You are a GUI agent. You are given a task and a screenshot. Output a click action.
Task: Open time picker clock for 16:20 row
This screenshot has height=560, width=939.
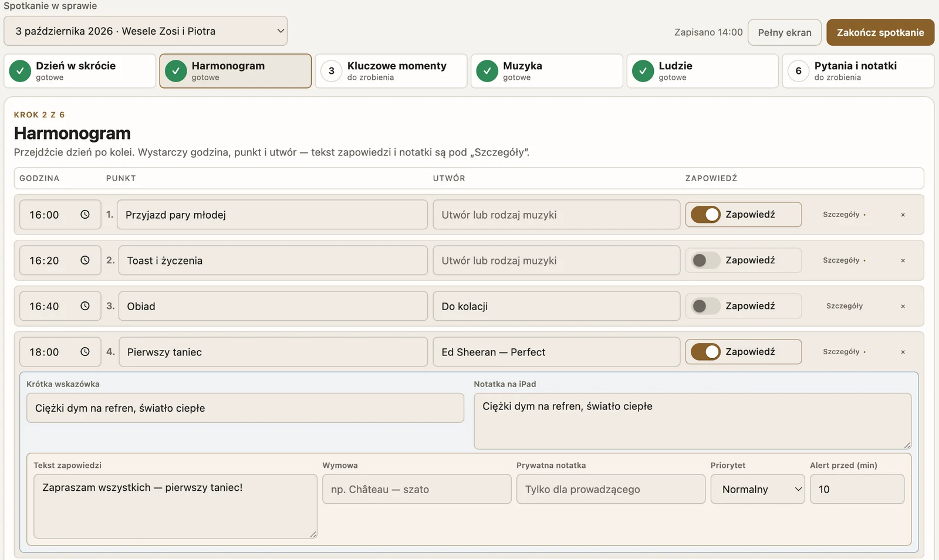point(85,260)
